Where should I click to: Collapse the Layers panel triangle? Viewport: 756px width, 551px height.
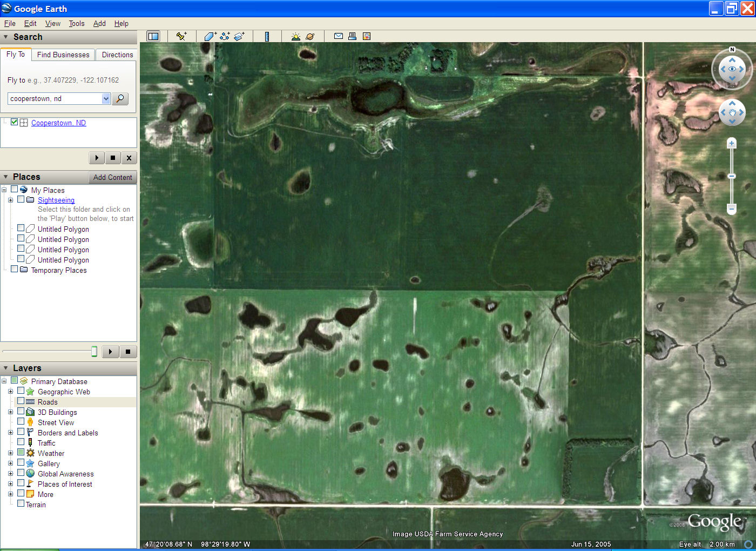pyautogui.click(x=6, y=368)
